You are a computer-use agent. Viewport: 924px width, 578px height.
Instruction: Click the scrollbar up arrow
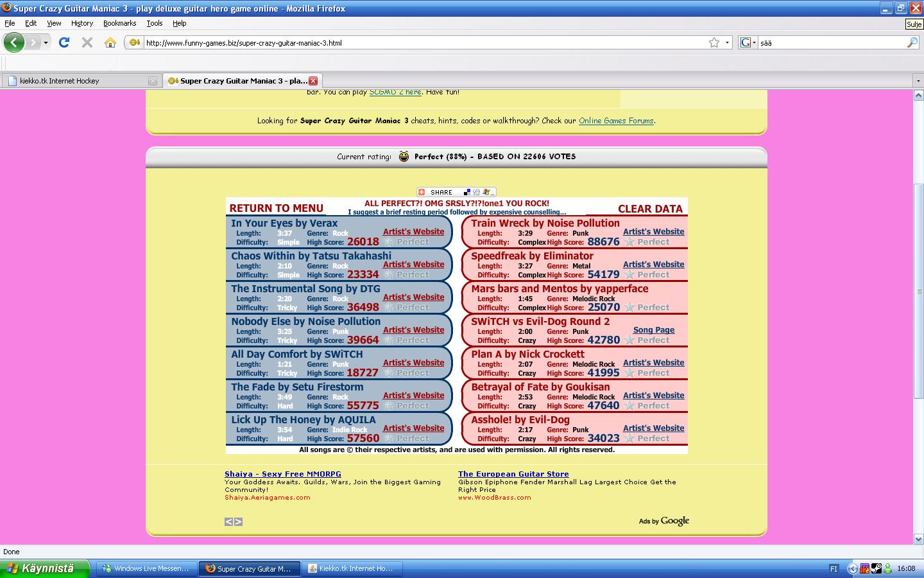pos(918,95)
